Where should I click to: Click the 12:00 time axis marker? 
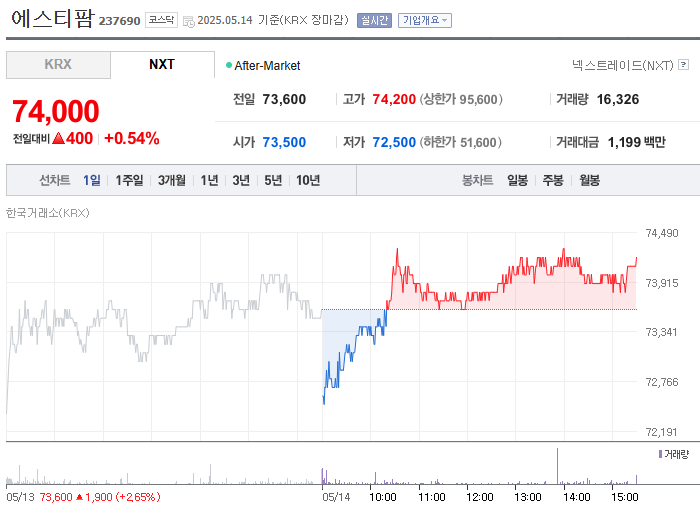[480, 497]
